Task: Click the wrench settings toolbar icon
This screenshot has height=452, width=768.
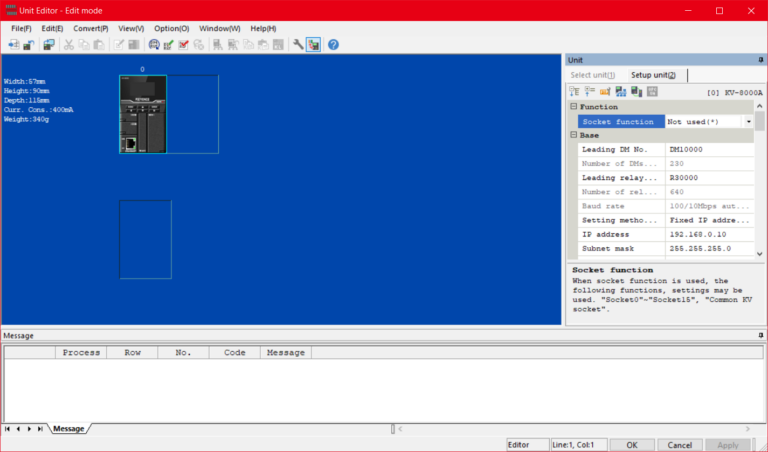Action: (x=298, y=45)
